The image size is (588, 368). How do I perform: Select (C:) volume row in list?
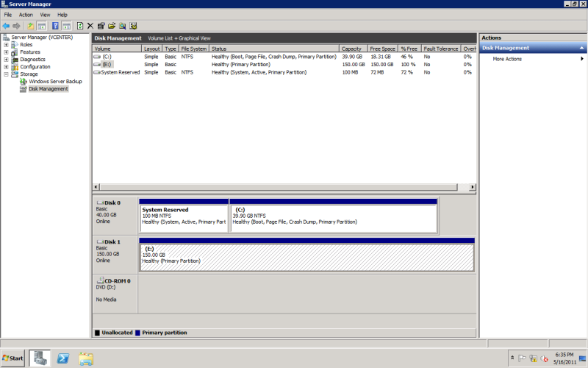284,57
